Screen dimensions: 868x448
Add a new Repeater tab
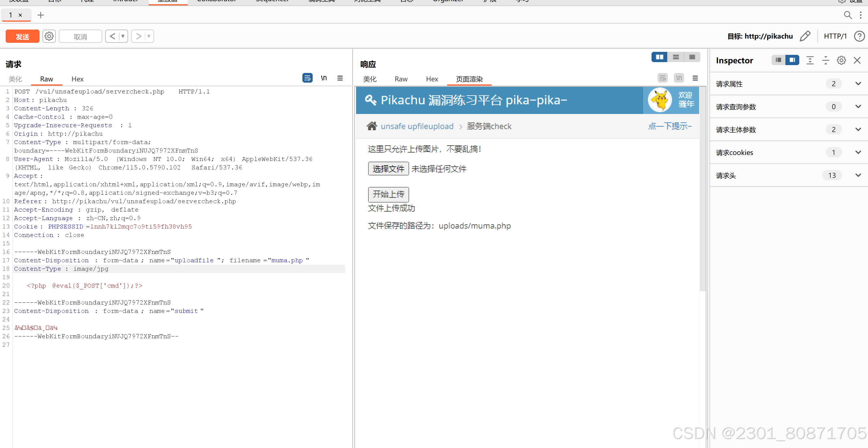41,15
